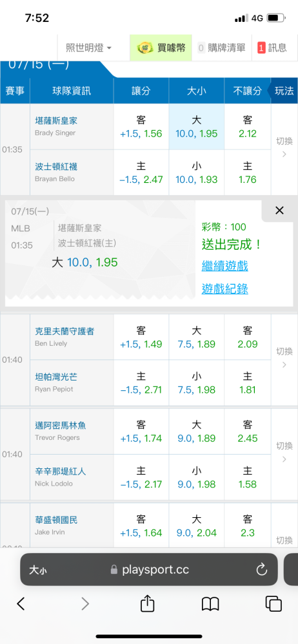Open the 訊息 messages button
Screen dimensions: 298x644
click(272, 48)
